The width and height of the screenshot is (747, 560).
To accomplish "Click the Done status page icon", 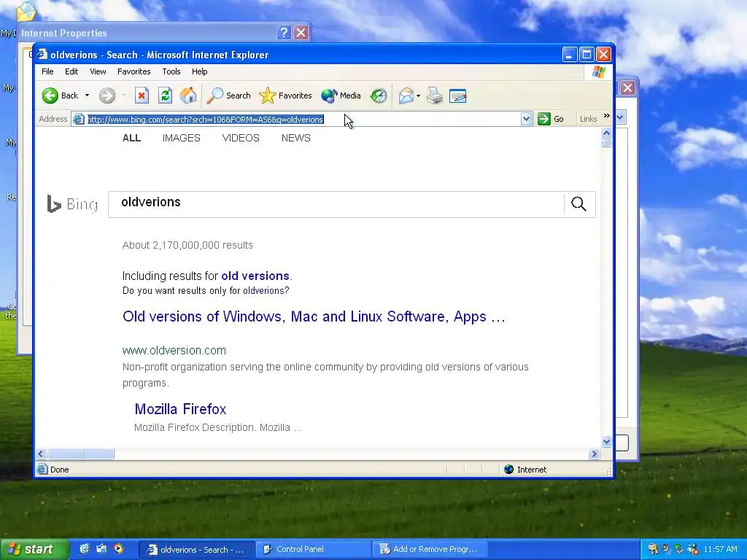I will tap(42, 470).
